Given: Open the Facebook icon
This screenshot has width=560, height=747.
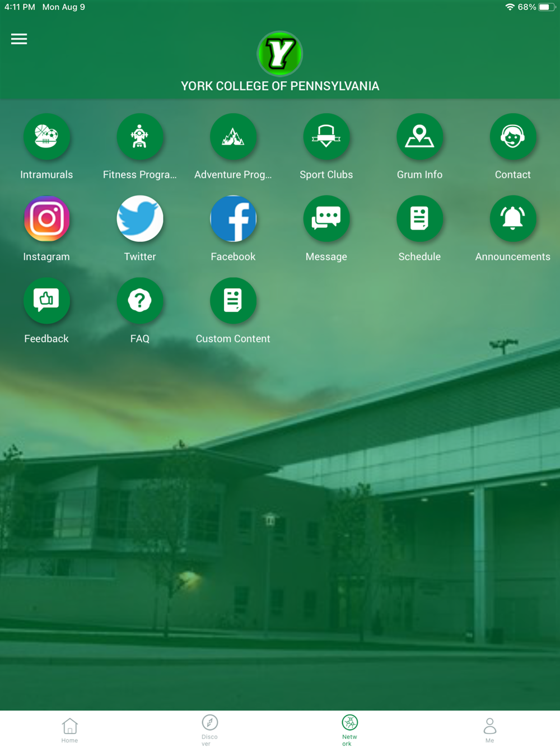Looking at the screenshot, I should pos(233,218).
